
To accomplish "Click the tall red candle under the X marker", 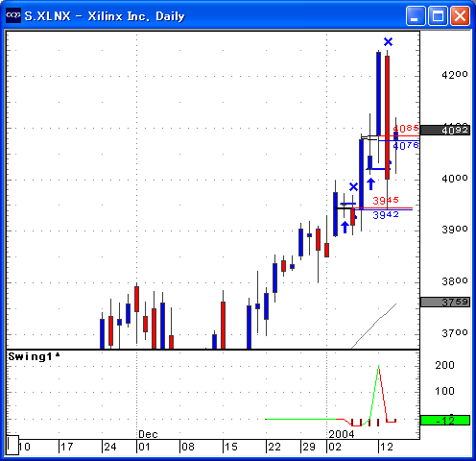I will pos(387,117).
